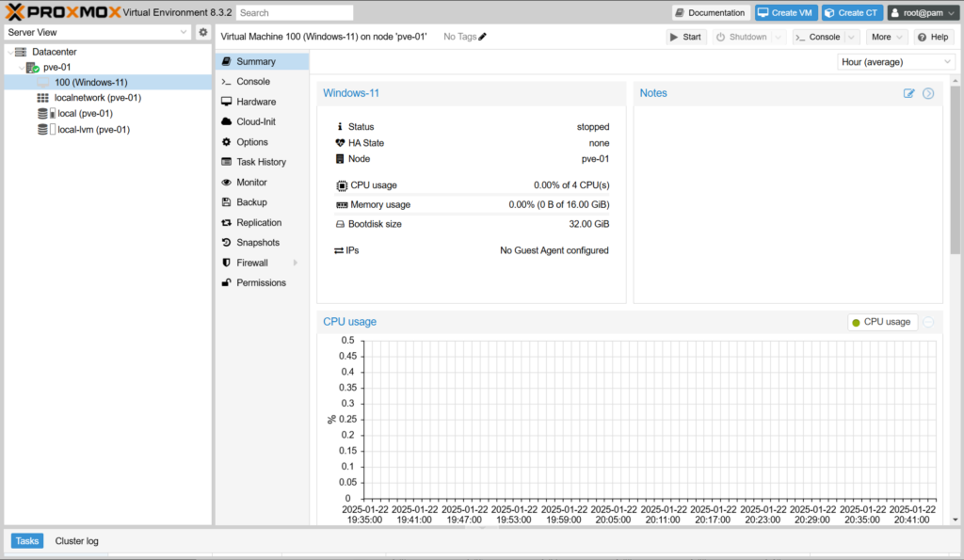964x560 pixels.
Task: Expand the More actions dropdown
Action: pyautogui.click(x=887, y=37)
